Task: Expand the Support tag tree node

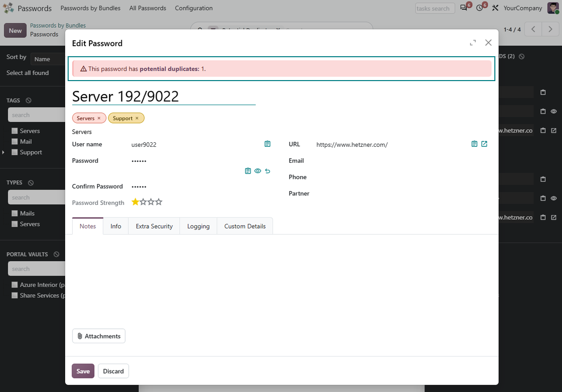Action: point(3,152)
